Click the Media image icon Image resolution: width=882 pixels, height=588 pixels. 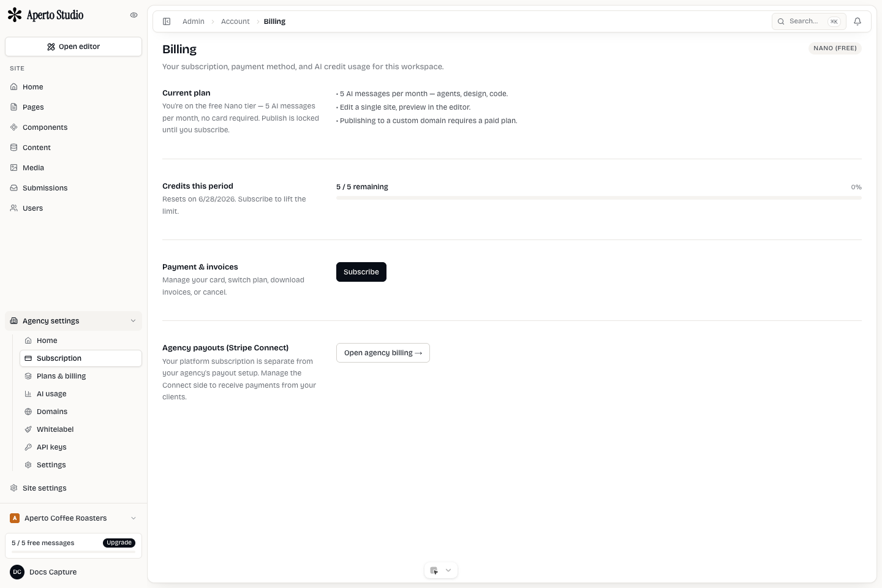14,168
